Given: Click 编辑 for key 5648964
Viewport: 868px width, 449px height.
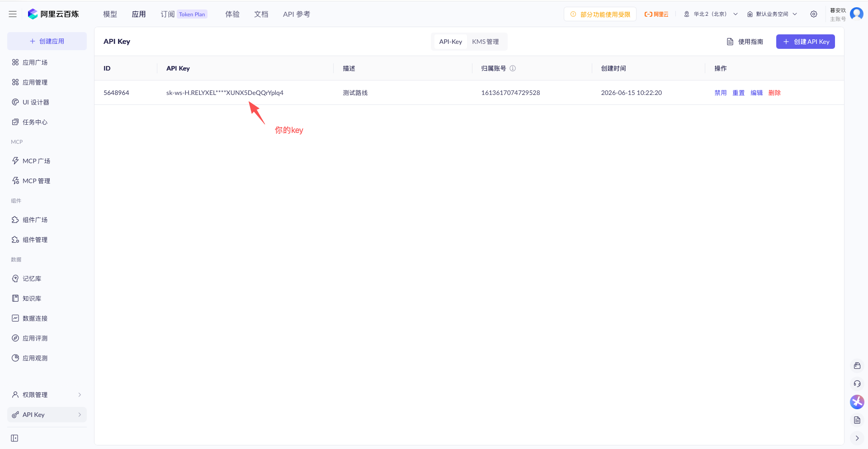Looking at the screenshot, I should pos(757,93).
